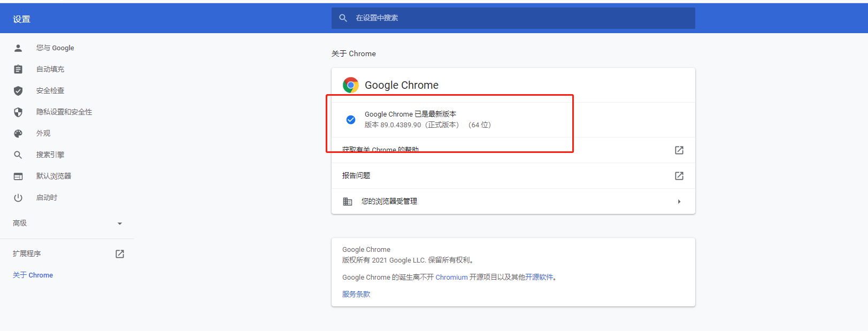Click the Google Chrome card title

[x=402, y=85]
